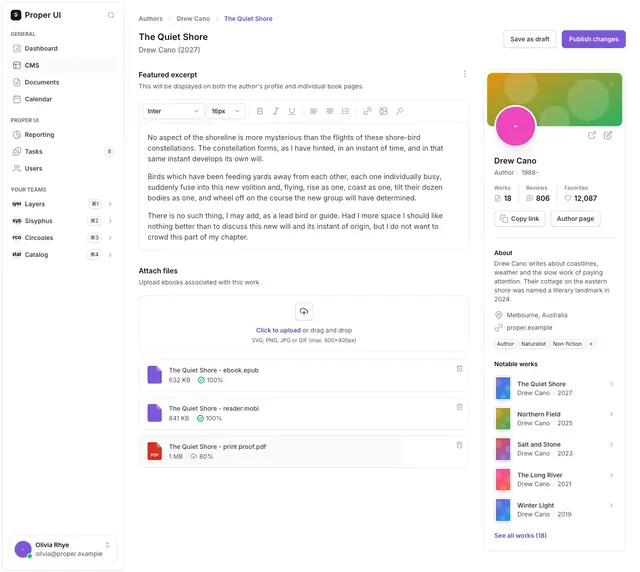Click the Click to upload link
This screenshot has width=640, height=572.
(x=278, y=330)
